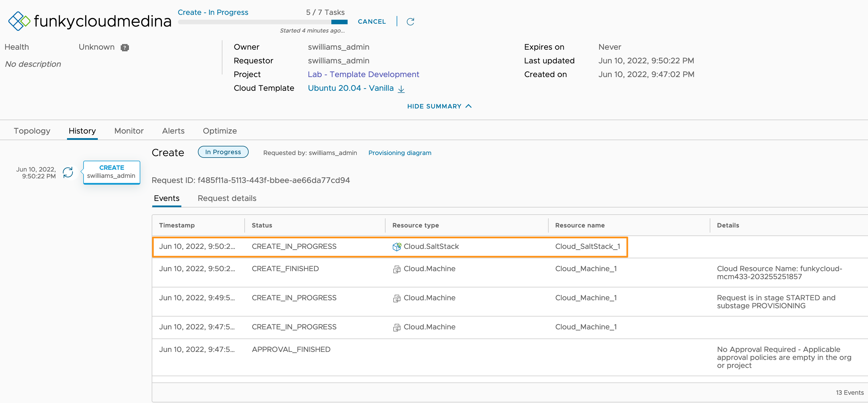
Task: Click the in-progress sync icon in timeline
Action: 68,172
